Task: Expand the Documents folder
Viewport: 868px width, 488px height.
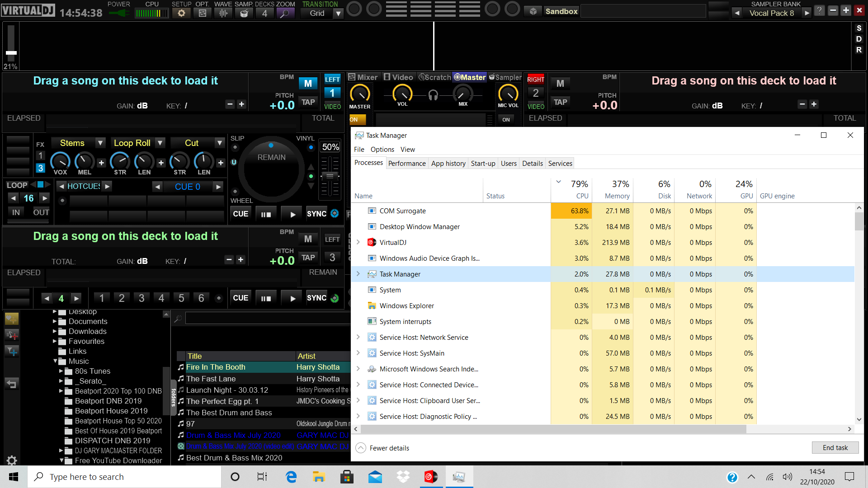Action: (x=55, y=321)
